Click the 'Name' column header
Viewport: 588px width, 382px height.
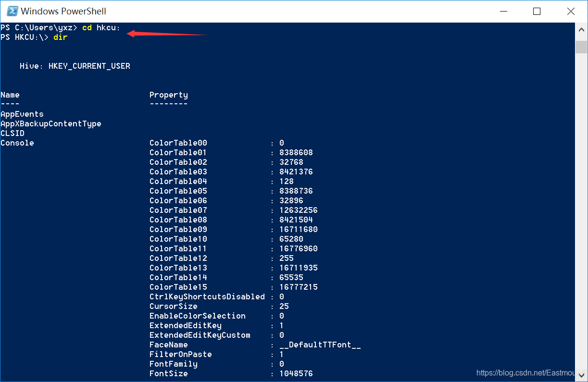tap(10, 95)
